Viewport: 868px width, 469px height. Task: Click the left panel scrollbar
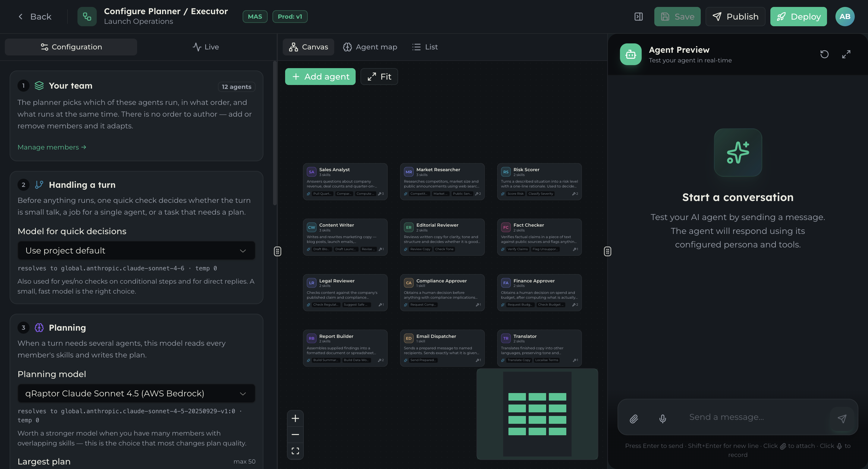coord(275,133)
